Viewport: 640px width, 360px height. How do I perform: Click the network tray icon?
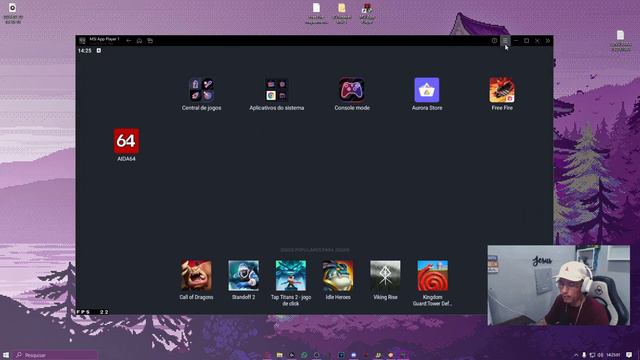[x=592, y=355]
